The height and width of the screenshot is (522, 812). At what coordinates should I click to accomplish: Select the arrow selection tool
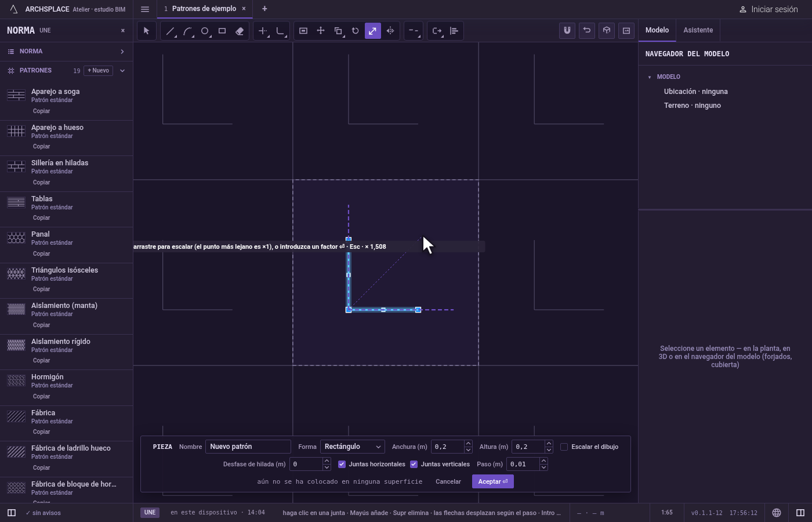point(146,31)
